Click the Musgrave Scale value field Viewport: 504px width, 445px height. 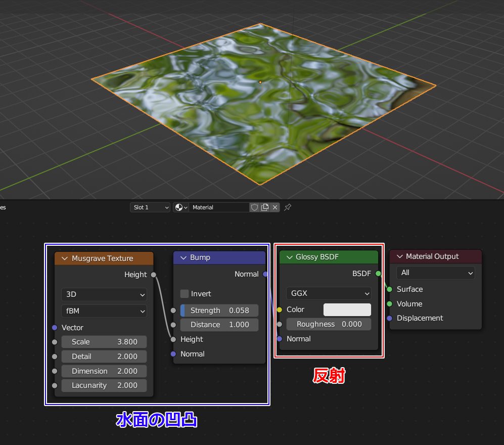104,342
